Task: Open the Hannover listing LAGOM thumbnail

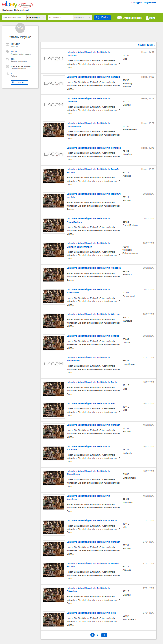Action: point(54,59)
